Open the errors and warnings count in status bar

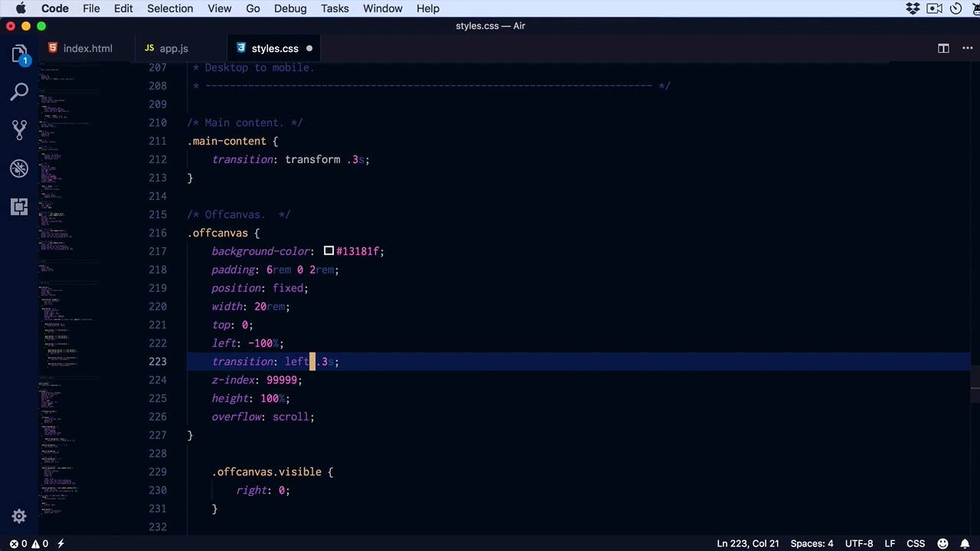29,543
